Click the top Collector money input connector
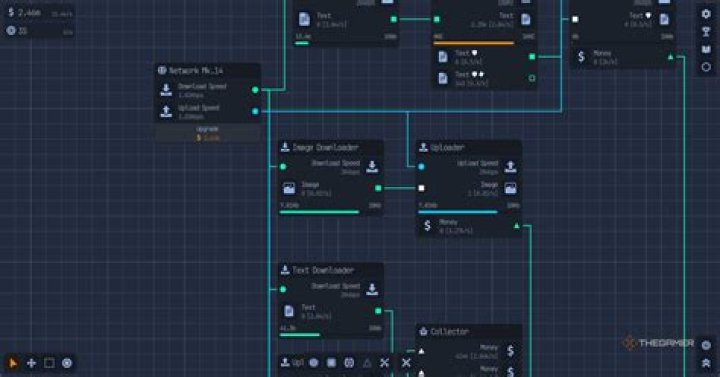Screen dimensions: 720x377 click(x=422, y=351)
